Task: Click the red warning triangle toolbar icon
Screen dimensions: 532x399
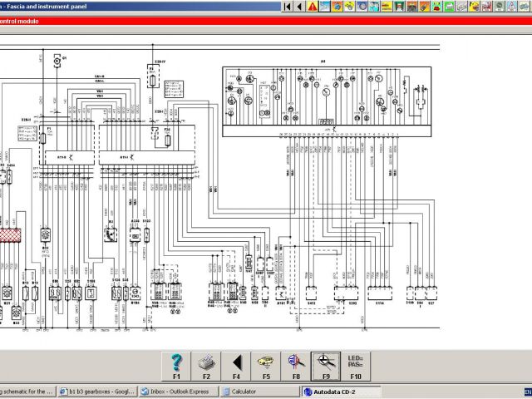Action: click(313, 7)
